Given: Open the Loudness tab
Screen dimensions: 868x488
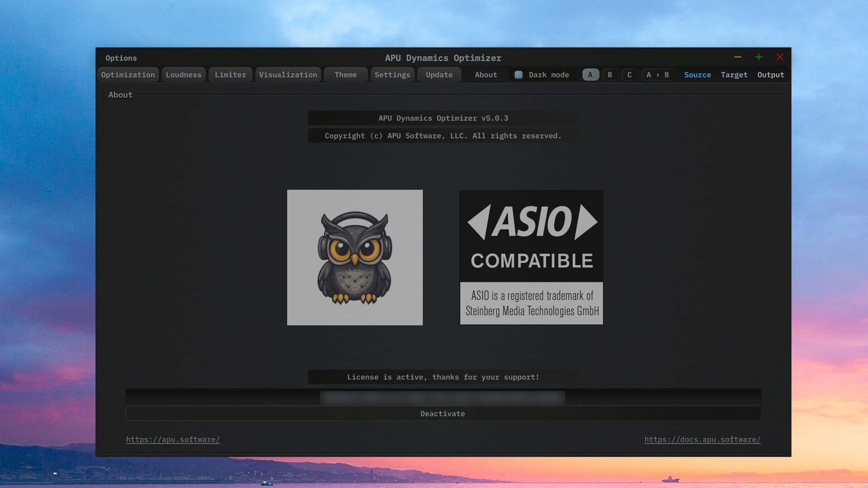Looking at the screenshot, I should tap(184, 75).
